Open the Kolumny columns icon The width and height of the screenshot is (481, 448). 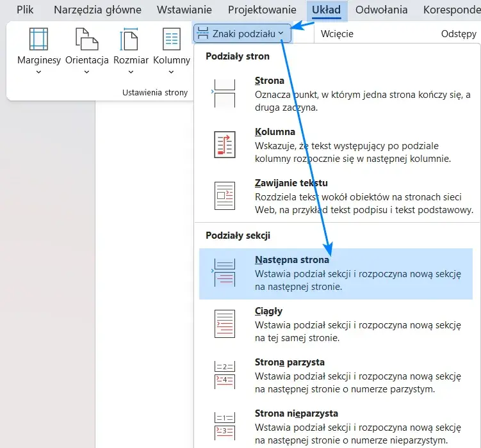tap(172, 39)
